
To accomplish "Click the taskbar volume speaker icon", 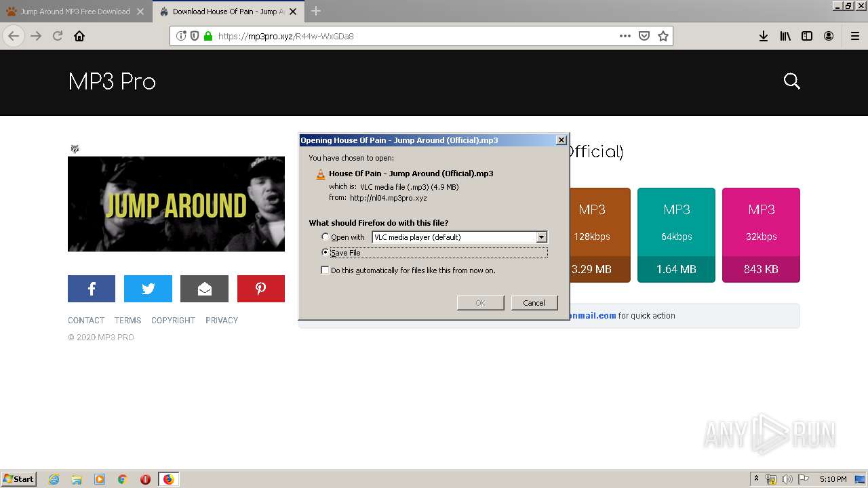I will tap(787, 479).
